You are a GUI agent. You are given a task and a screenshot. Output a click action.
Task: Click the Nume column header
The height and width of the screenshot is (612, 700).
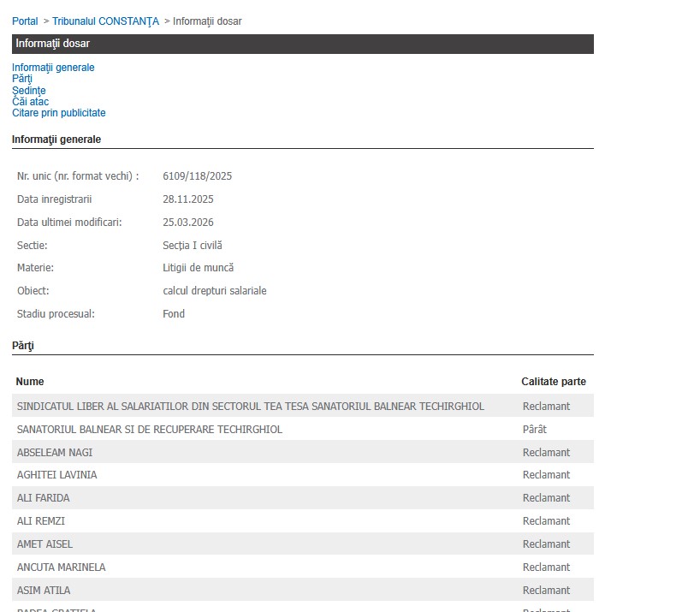[30, 382]
